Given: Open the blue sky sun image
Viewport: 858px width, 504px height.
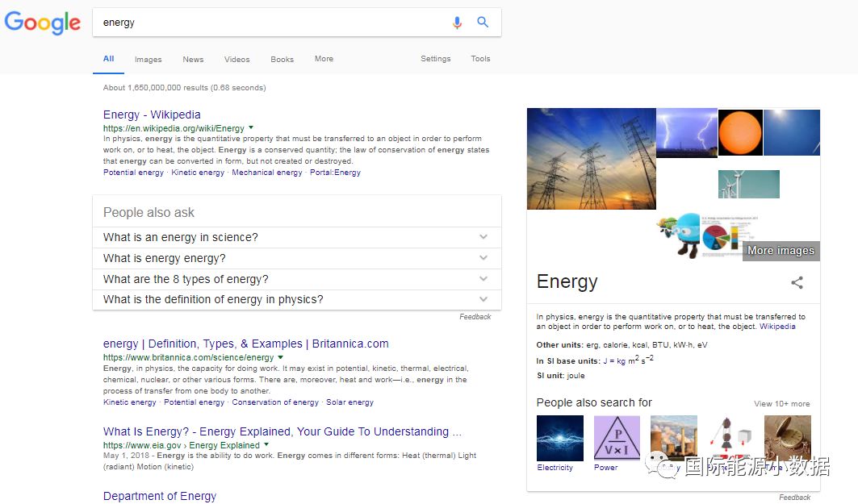Looking at the screenshot, I should pos(792,133).
